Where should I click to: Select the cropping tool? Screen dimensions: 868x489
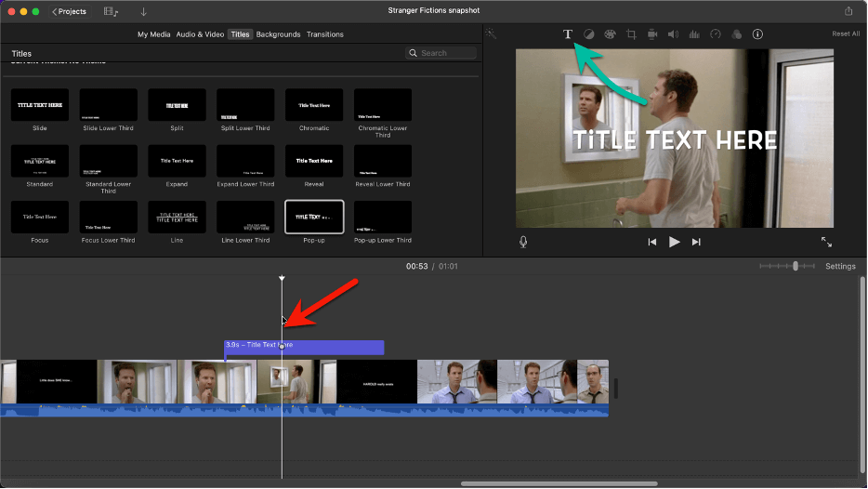click(631, 34)
